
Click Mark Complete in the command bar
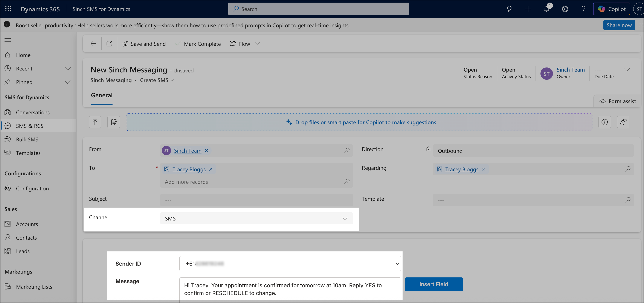(x=198, y=44)
